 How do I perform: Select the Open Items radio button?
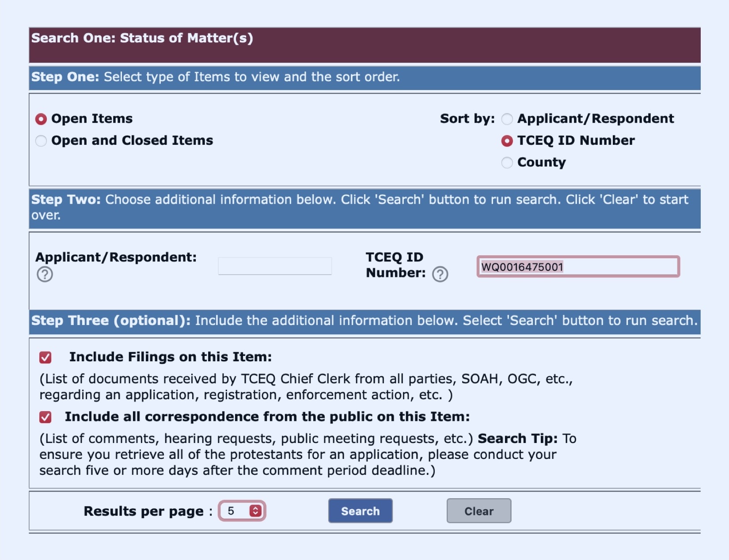[x=41, y=119]
